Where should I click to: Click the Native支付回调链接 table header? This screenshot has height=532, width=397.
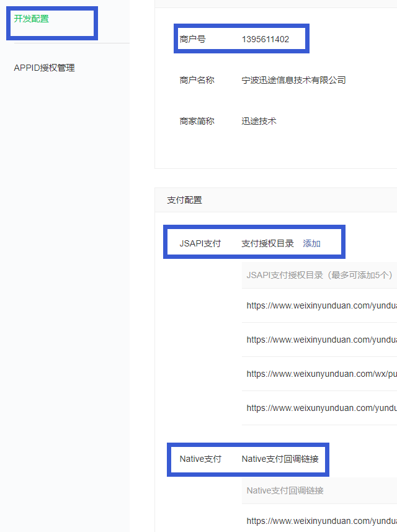(285, 490)
